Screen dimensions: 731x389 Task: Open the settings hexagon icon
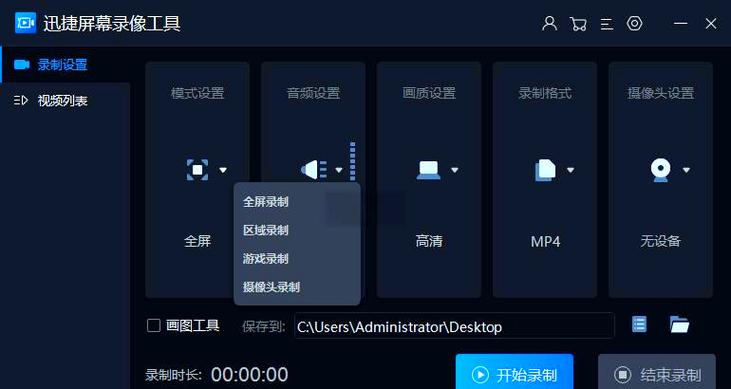click(x=634, y=23)
